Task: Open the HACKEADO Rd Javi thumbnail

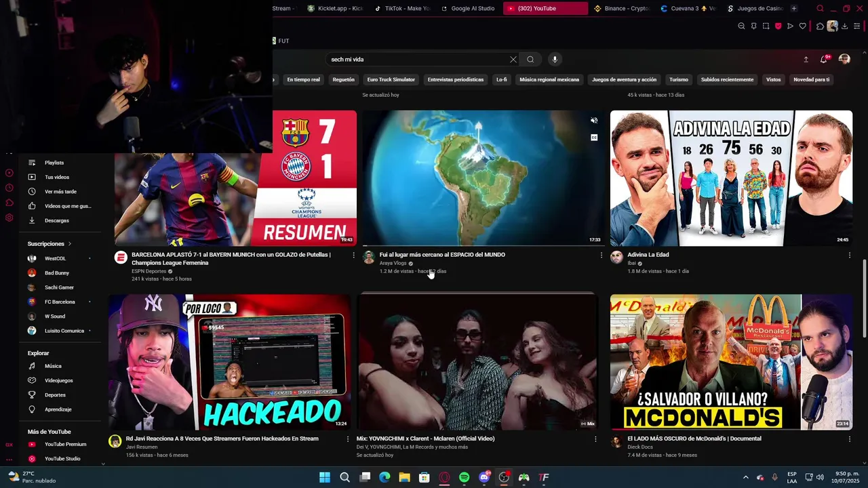Action: (229, 362)
